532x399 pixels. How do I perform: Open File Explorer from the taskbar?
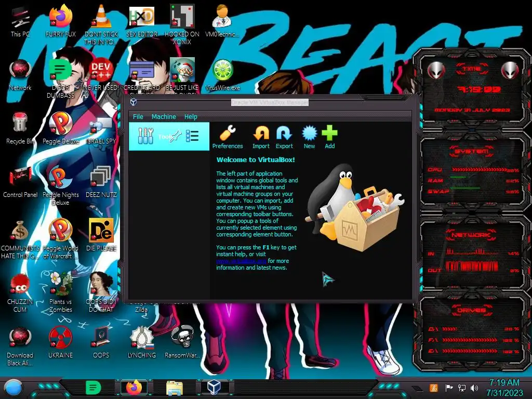click(175, 388)
